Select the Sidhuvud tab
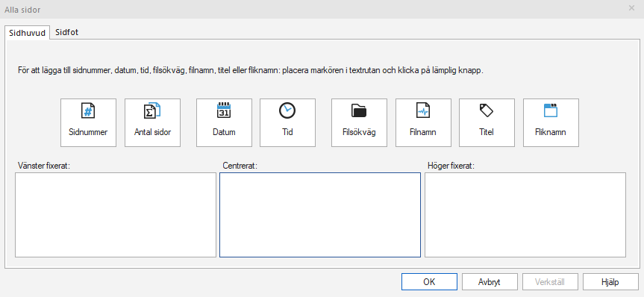644x297 pixels. 27,32
